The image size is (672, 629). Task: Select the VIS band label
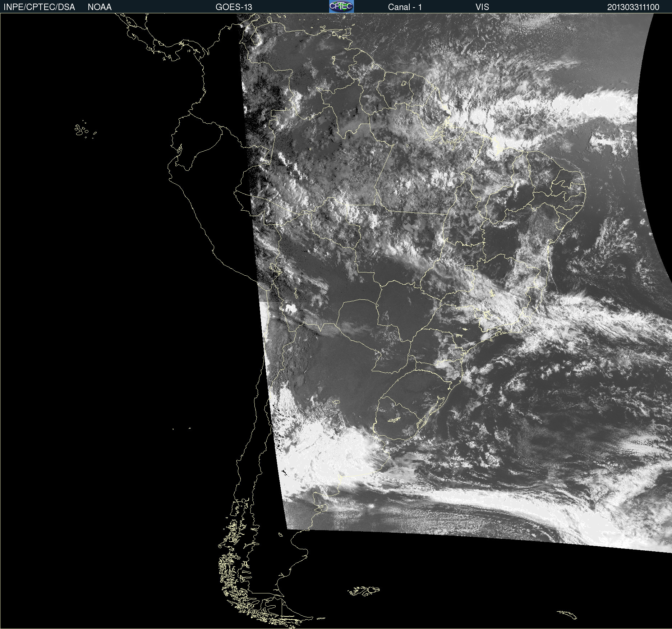click(x=482, y=7)
